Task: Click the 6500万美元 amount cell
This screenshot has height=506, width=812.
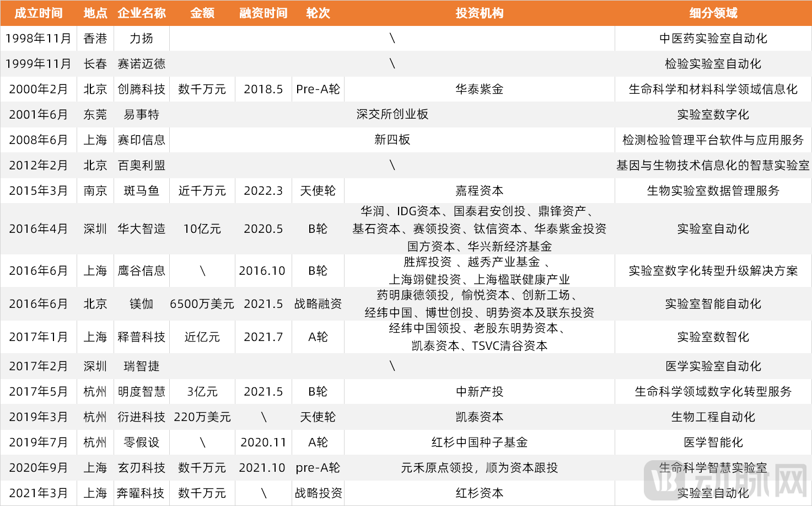Action: (202, 304)
